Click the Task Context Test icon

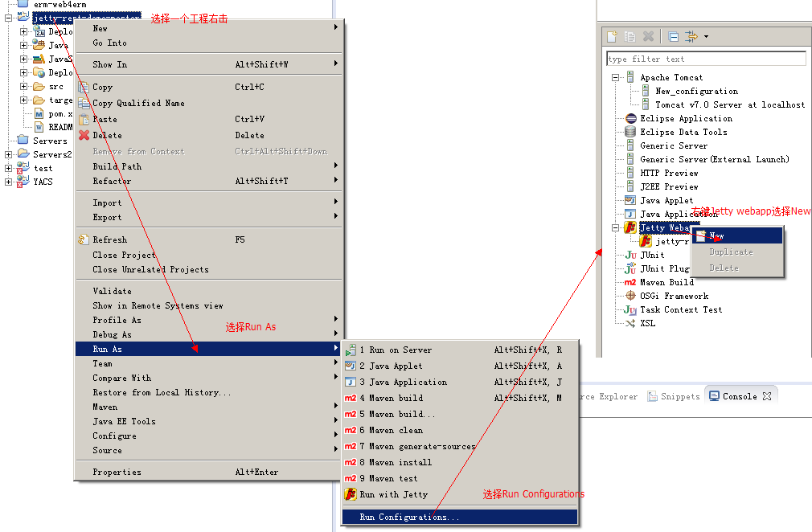click(x=630, y=309)
